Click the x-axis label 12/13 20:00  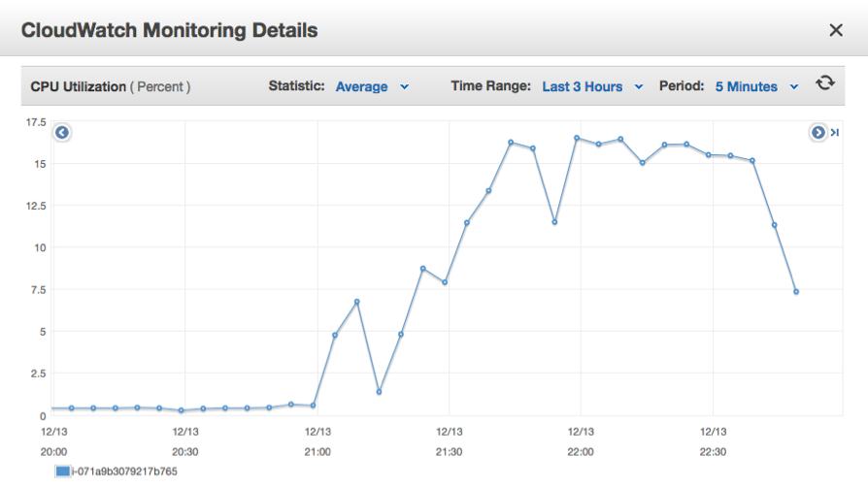[x=53, y=441]
